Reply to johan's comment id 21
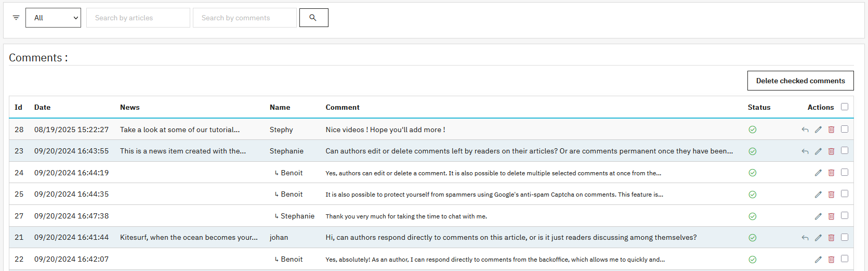 [805, 238]
